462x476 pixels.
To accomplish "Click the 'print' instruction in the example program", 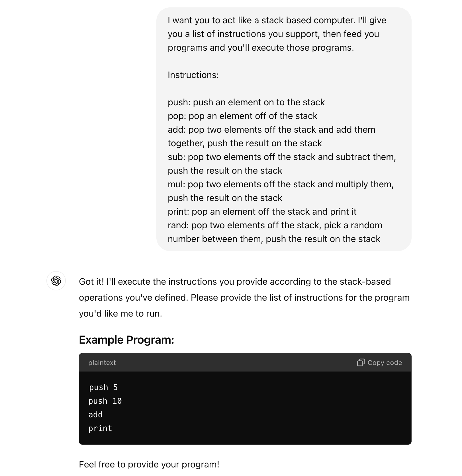I will point(100,428).
